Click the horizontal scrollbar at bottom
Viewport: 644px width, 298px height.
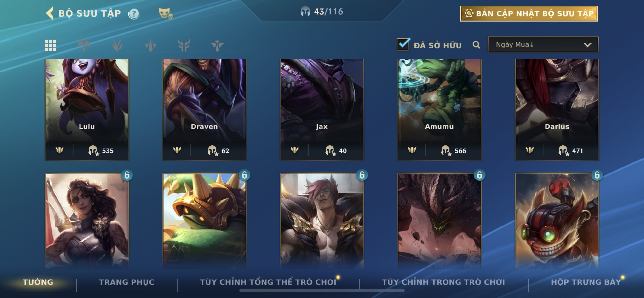tap(322, 291)
